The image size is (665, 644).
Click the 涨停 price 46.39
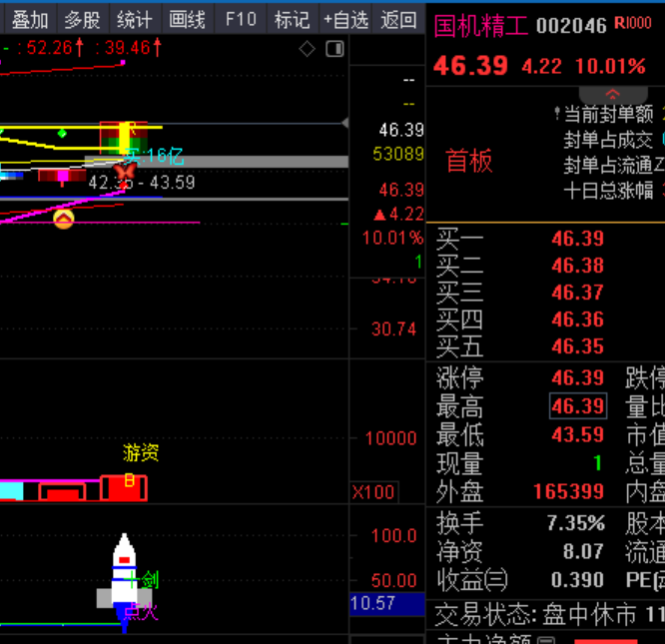577,377
